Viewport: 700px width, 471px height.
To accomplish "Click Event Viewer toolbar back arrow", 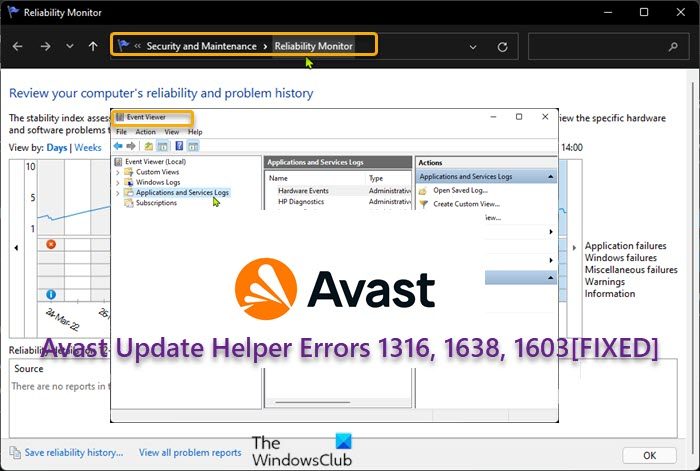I will pos(118,146).
